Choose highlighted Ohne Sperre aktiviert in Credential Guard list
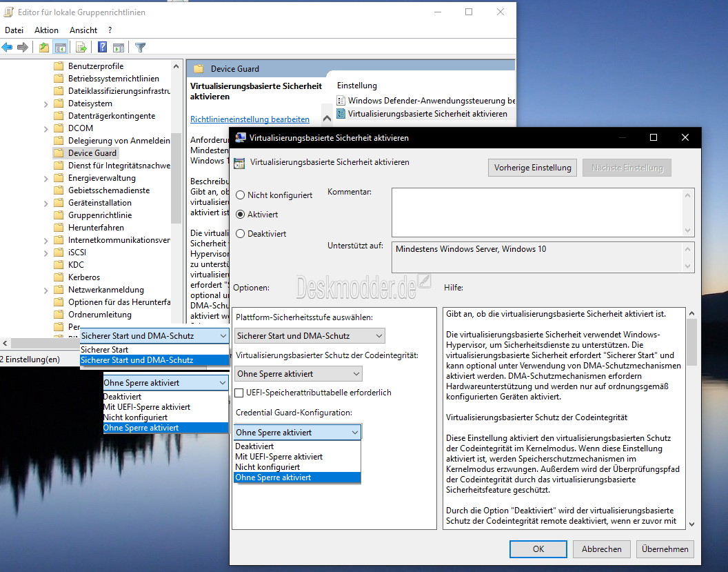The image size is (728, 572). 298,477
